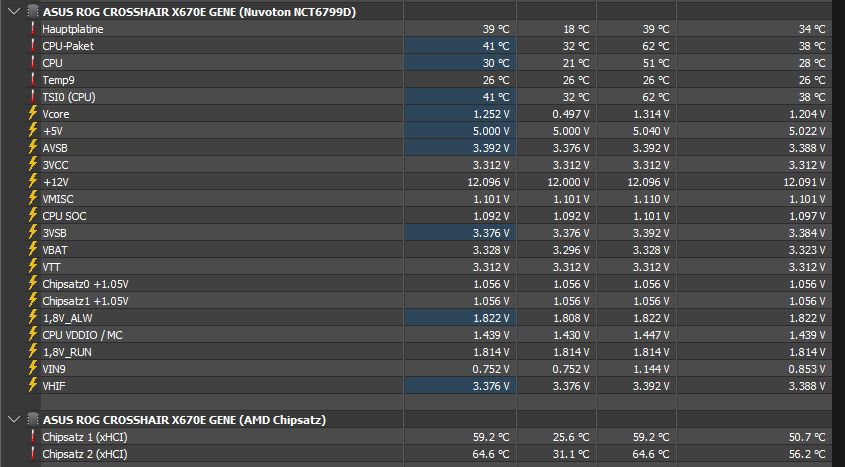Click the VBAT minimum value 3.296 V
845x467 pixels.
point(571,250)
